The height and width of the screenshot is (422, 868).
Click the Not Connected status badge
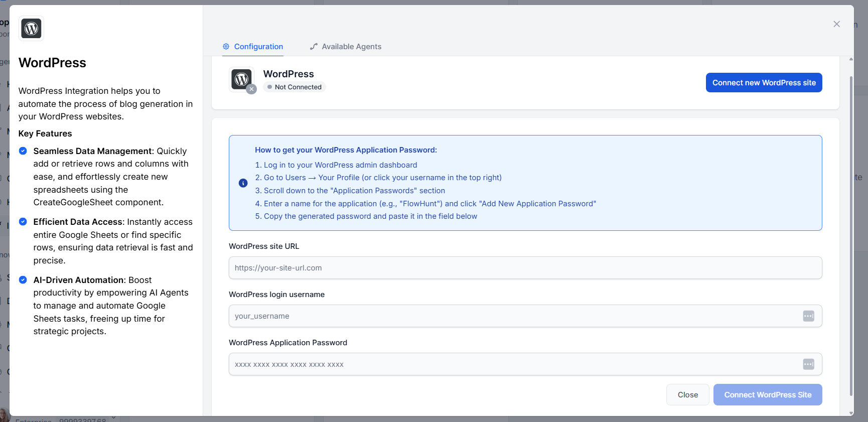[295, 87]
